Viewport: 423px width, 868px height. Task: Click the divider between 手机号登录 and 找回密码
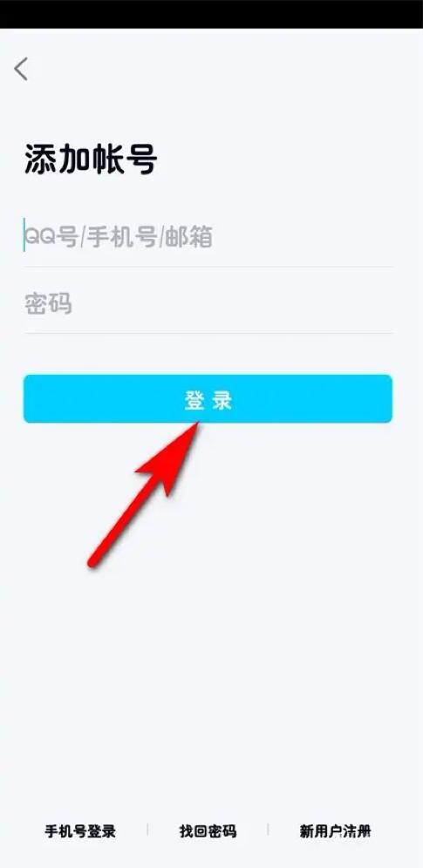click(147, 830)
